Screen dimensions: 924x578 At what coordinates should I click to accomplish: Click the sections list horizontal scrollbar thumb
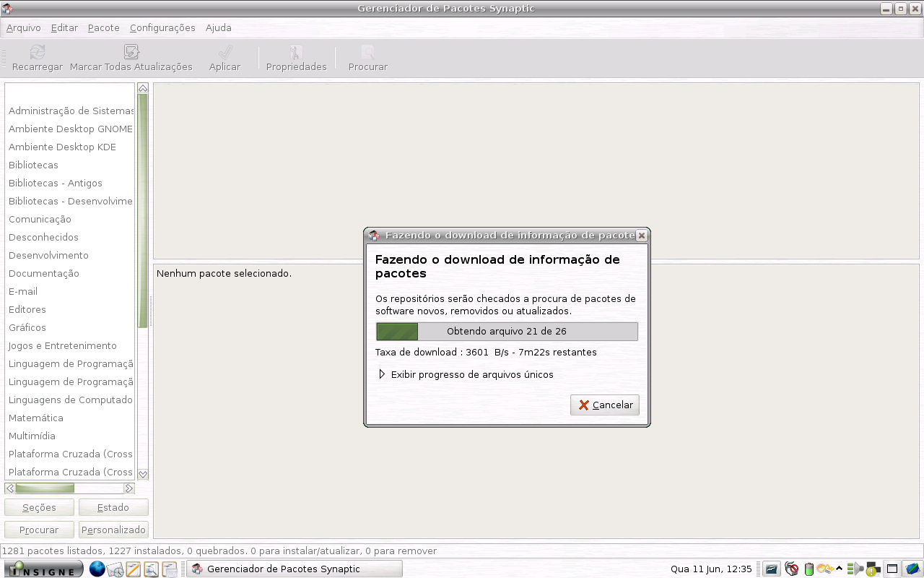[45, 488]
